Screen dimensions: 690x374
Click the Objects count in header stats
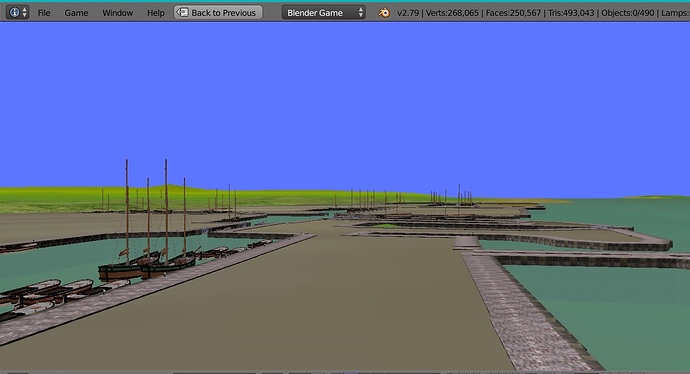click(x=628, y=13)
